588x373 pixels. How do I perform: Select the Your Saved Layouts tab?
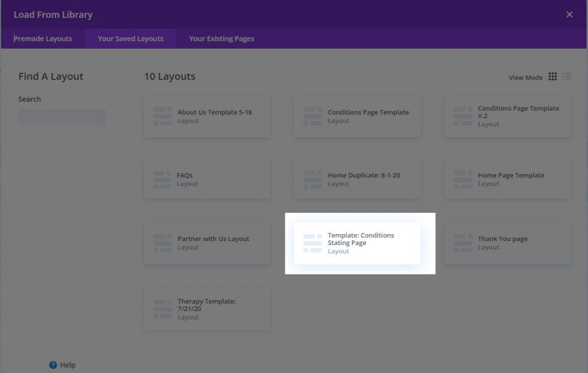pyautogui.click(x=130, y=38)
